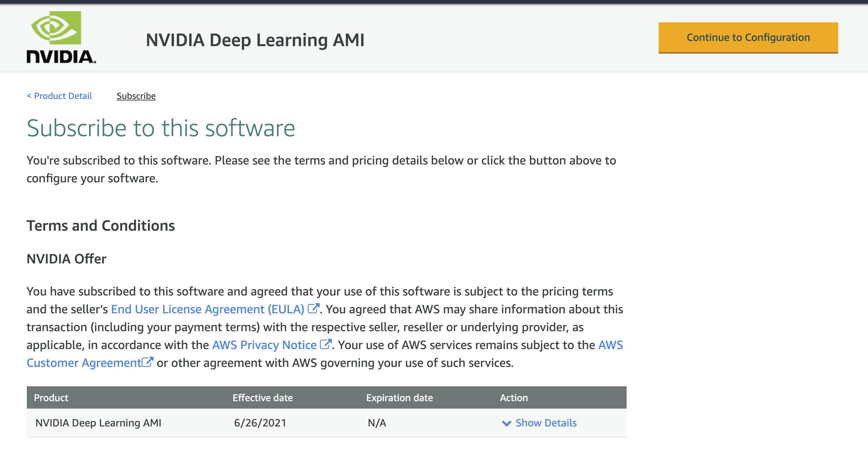Open the AWS Customer Agreement link
This screenshot has width=868, height=454.
click(x=84, y=363)
